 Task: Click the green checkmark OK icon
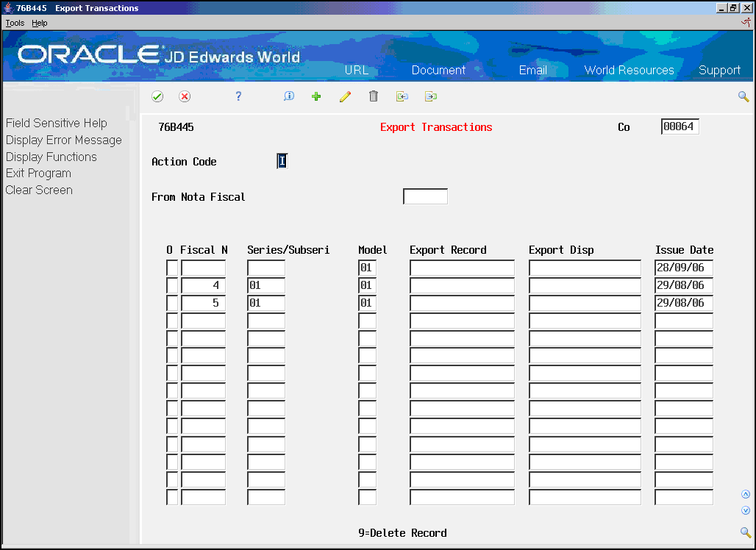point(157,96)
